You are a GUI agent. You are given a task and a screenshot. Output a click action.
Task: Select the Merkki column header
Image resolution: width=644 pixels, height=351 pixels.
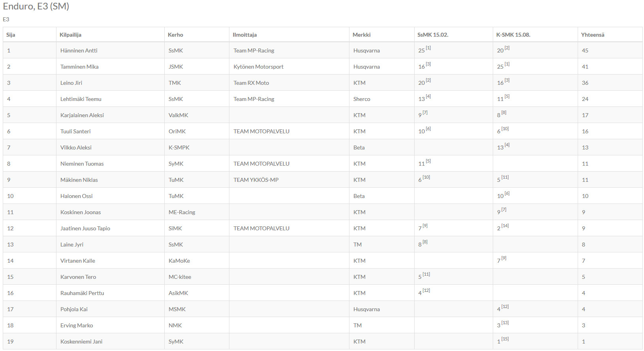(361, 35)
